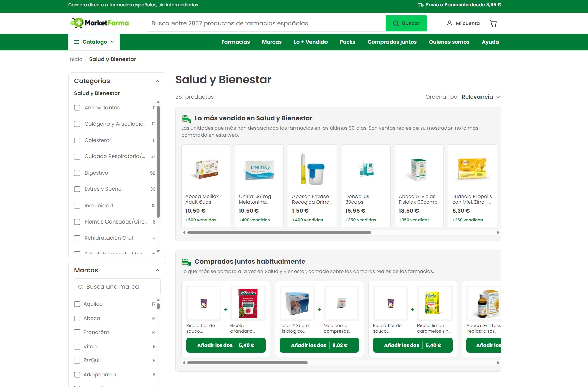Click the Salud y Bienestar category link
Image resolution: width=588 pixels, height=387 pixels.
click(x=97, y=93)
